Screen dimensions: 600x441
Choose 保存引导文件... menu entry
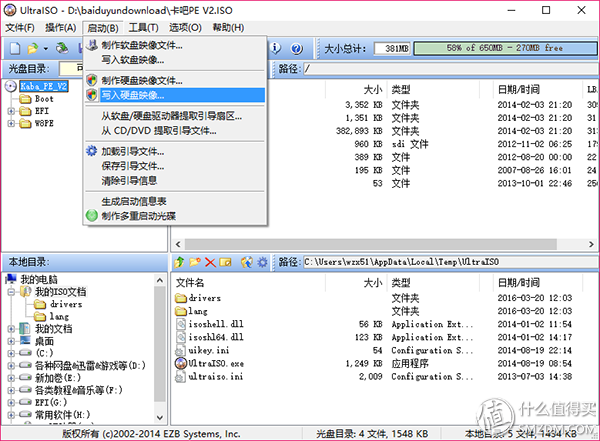(x=175, y=166)
